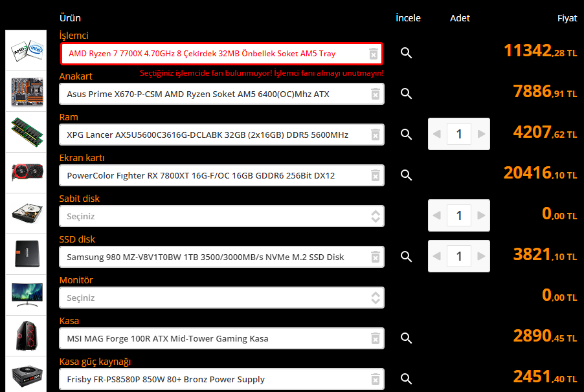Remove the Frisby FR-PS8580P power supply selection
The height and width of the screenshot is (392, 584).
376,379
